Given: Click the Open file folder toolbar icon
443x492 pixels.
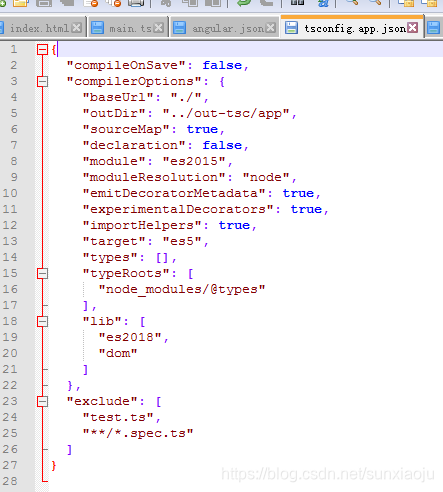Looking at the screenshot, I should 21,3.
